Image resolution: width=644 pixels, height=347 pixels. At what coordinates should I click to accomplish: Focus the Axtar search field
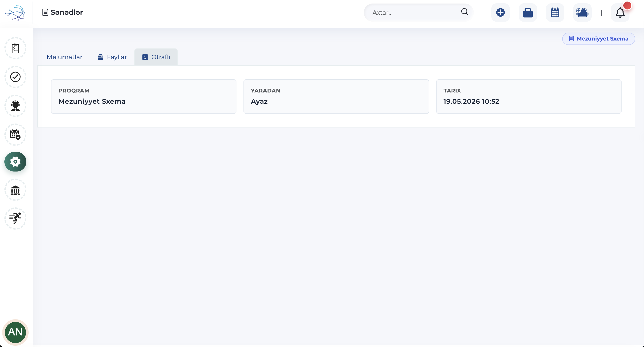tap(418, 13)
